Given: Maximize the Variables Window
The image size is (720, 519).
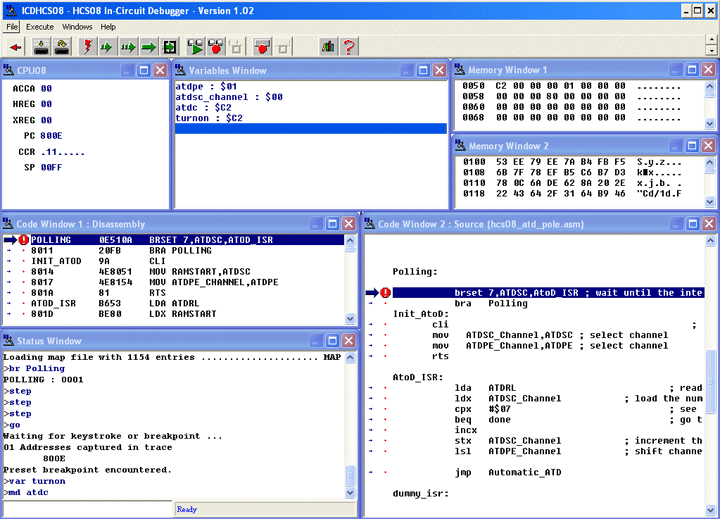Looking at the screenshot, I should 423,70.
